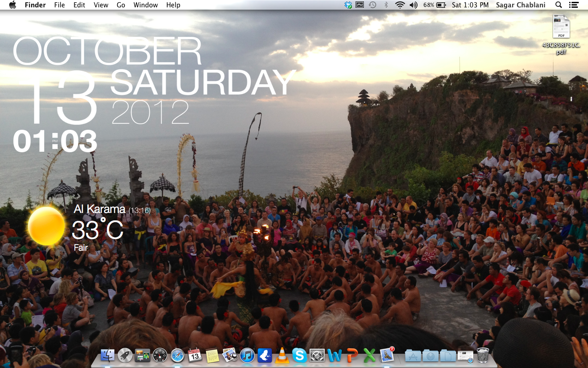Launch Microsoft Excel from the dock

369,355
